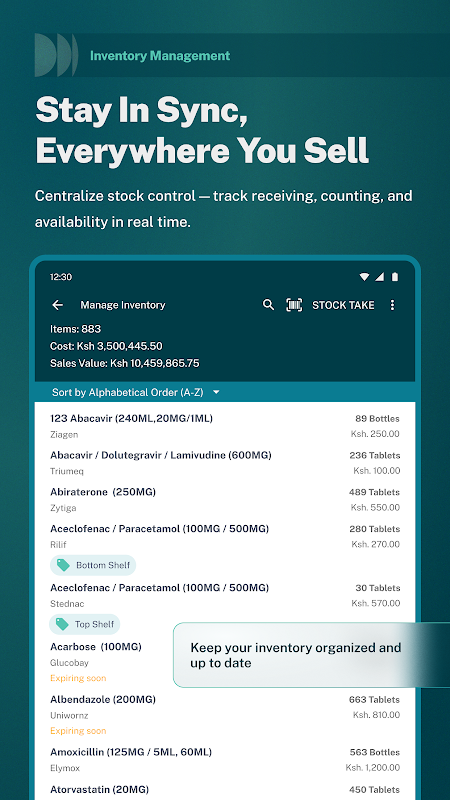This screenshot has height=800, width=450.
Task: Tap the tag icon on Top Shelf
Action: click(62, 624)
